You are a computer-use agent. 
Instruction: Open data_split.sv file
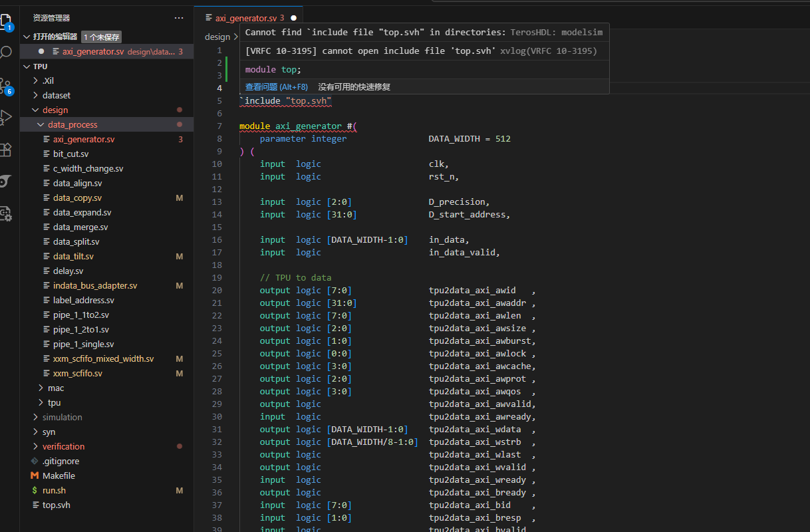76,241
